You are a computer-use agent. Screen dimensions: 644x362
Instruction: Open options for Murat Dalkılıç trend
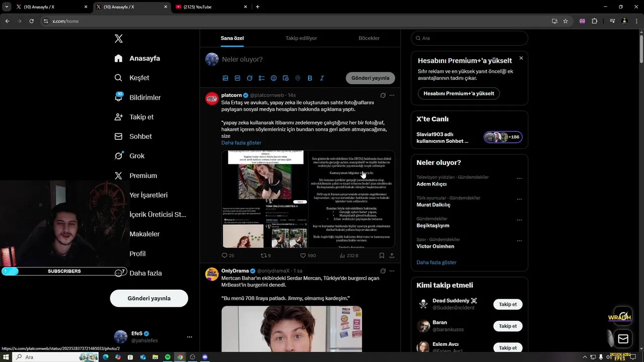click(x=519, y=199)
